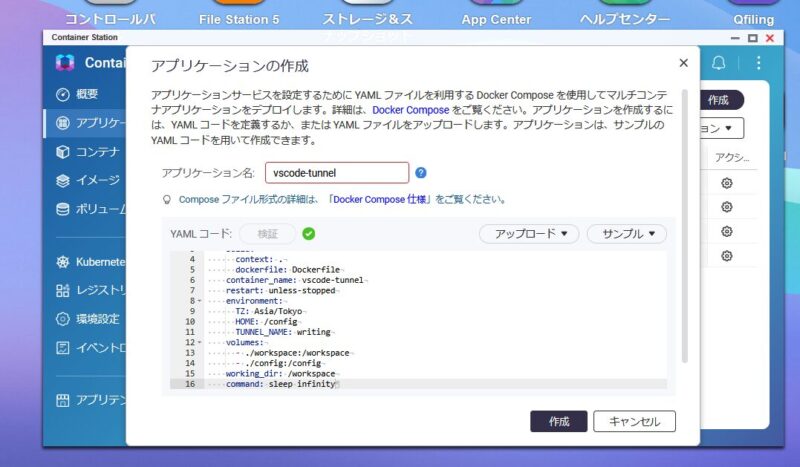The height and width of the screenshot is (467, 800).
Task: Click the third row action gear icon
Action: pos(727,231)
